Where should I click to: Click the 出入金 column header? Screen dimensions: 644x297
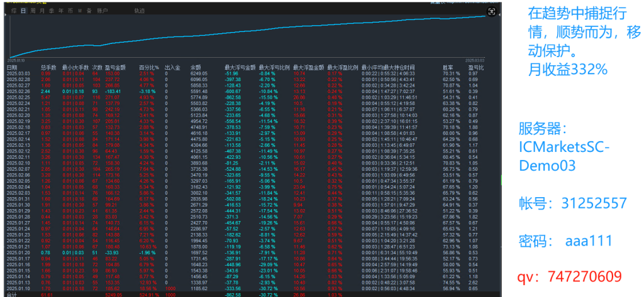tap(172, 67)
